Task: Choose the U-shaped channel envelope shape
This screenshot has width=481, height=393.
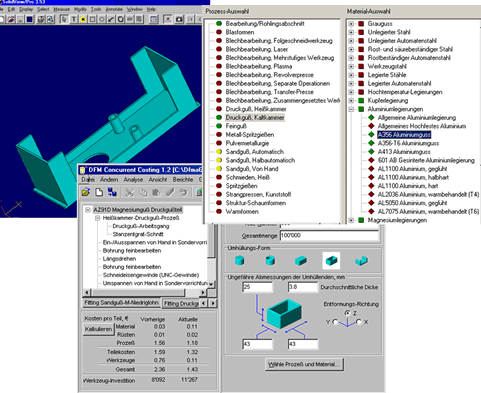Action: [x=361, y=260]
